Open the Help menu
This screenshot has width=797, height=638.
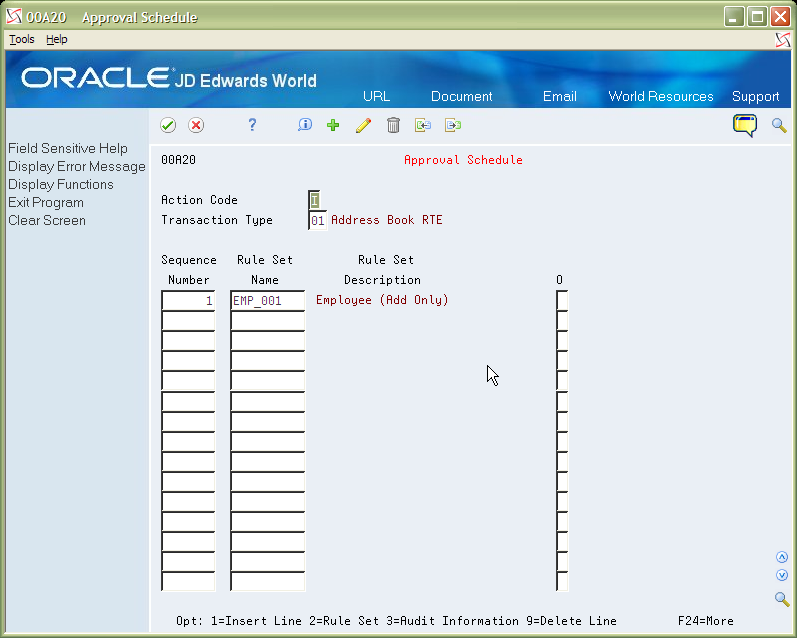click(56, 39)
